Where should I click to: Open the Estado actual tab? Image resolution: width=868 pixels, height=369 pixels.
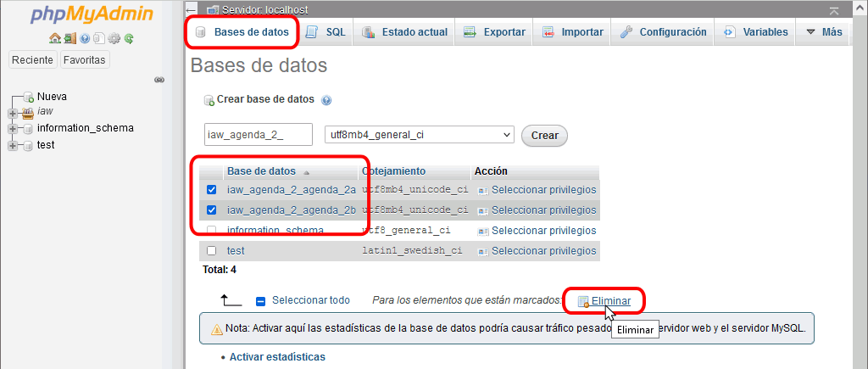tap(404, 32)
